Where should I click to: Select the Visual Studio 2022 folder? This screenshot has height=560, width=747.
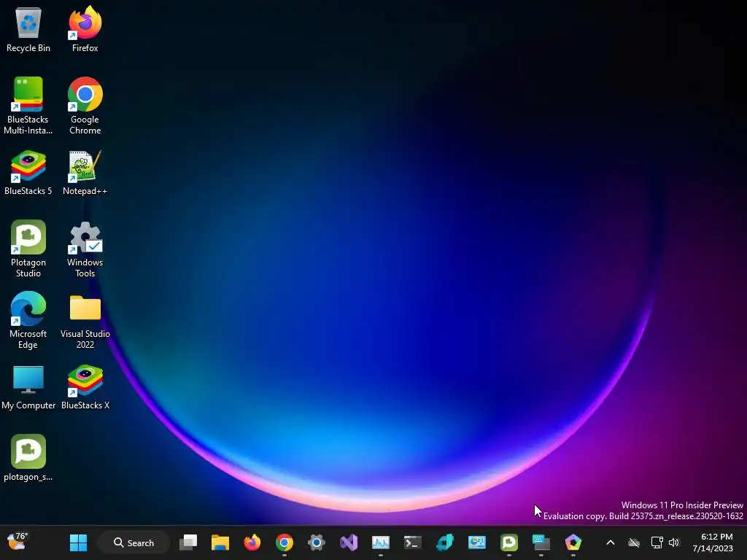[x=85, y=320]
